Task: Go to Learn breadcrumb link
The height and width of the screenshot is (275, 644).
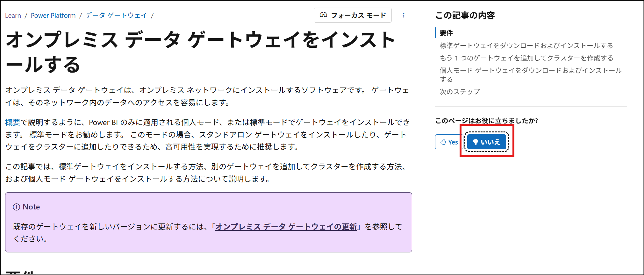Action: coord(13,16)
